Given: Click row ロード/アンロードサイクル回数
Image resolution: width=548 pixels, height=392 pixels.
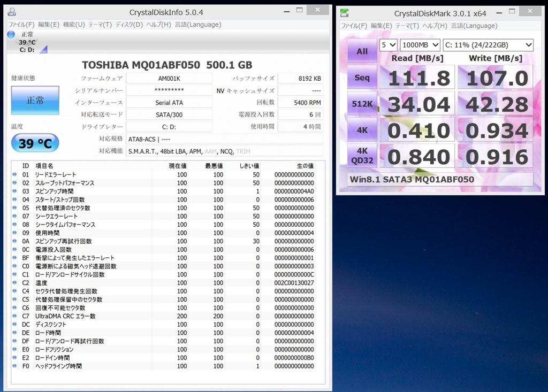Looking at the screenshot, I should 163,274.
